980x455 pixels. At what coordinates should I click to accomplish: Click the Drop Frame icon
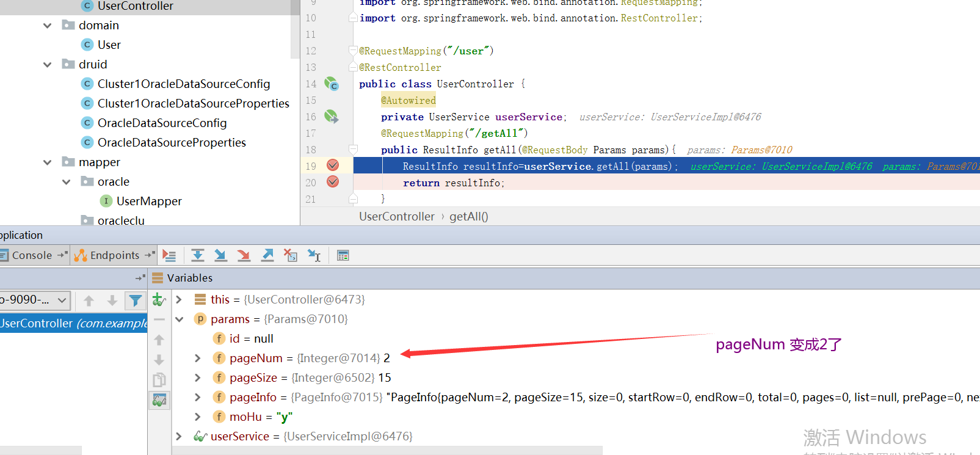tap(291, 255)
